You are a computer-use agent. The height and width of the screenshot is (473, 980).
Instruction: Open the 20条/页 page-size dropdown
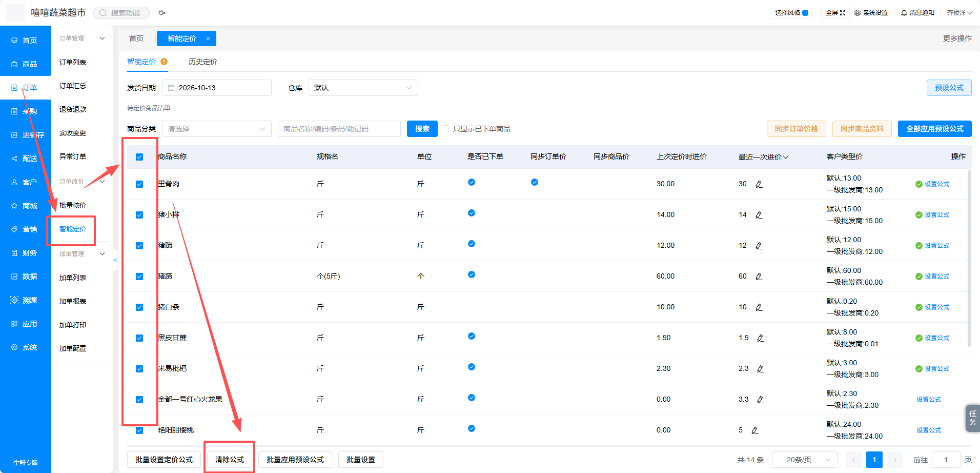804,460
